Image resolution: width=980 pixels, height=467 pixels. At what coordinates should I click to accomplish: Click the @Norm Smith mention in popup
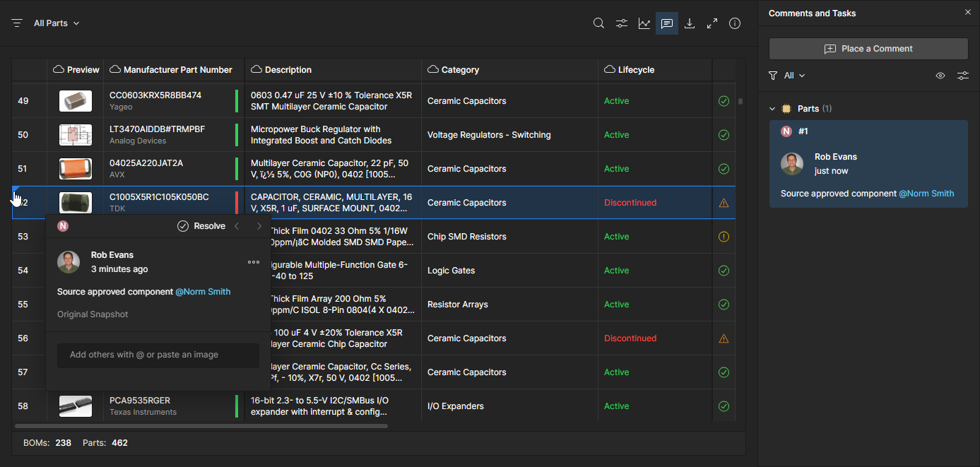(203, 292)
